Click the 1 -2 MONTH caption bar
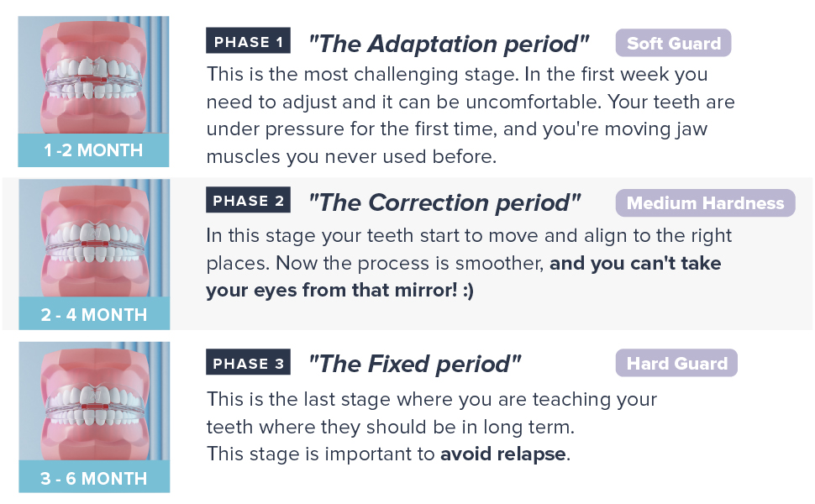815x504 pixels. click(x=93, y=151)
